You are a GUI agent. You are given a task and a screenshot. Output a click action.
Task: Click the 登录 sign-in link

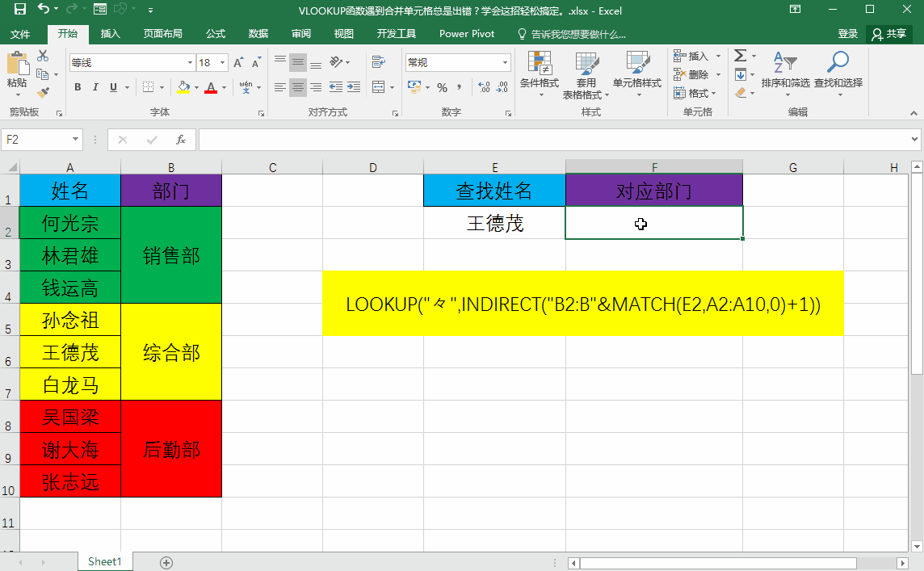[848, 34]
